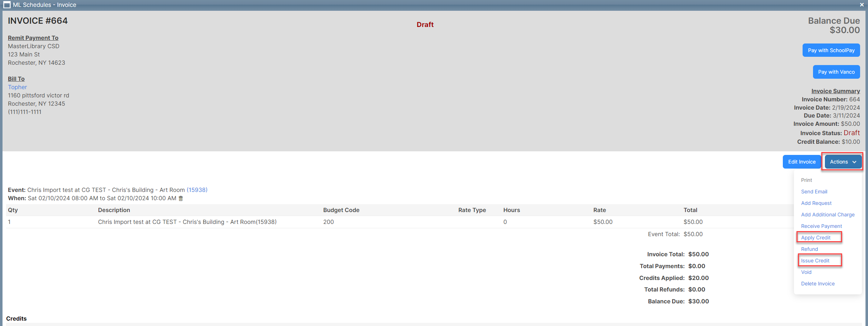Screen dimensions: 868x326
Task: Click the Invoice Summary heading
Action: pyautogui.click(x=836, y=91)
